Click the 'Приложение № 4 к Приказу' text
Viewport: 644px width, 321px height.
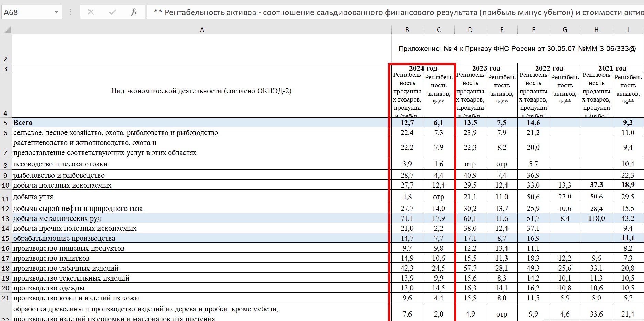pos(517,49)
